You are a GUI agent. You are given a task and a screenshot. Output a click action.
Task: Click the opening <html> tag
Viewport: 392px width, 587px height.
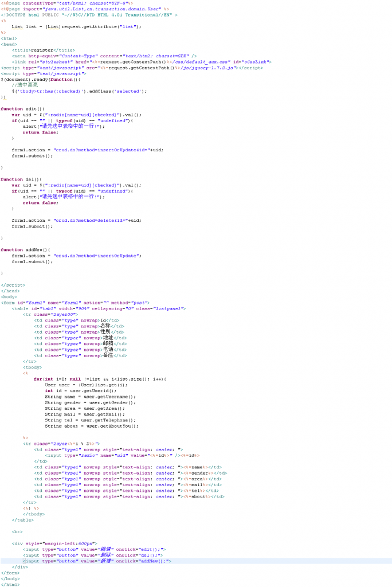9,38
